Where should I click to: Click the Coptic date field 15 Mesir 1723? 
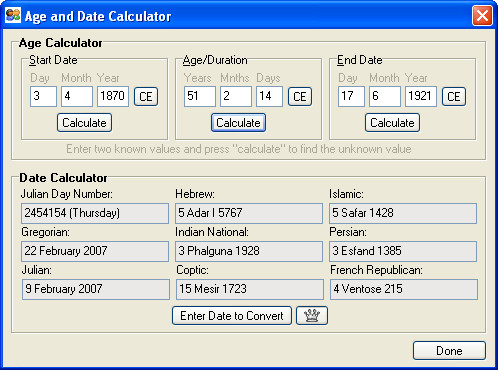point(250,289)
